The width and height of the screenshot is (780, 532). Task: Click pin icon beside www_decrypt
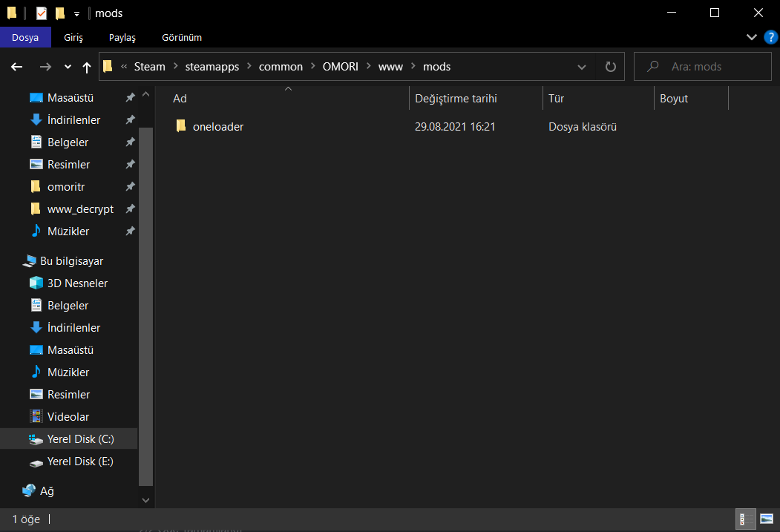pyautogui.click(x=131, y=208)
